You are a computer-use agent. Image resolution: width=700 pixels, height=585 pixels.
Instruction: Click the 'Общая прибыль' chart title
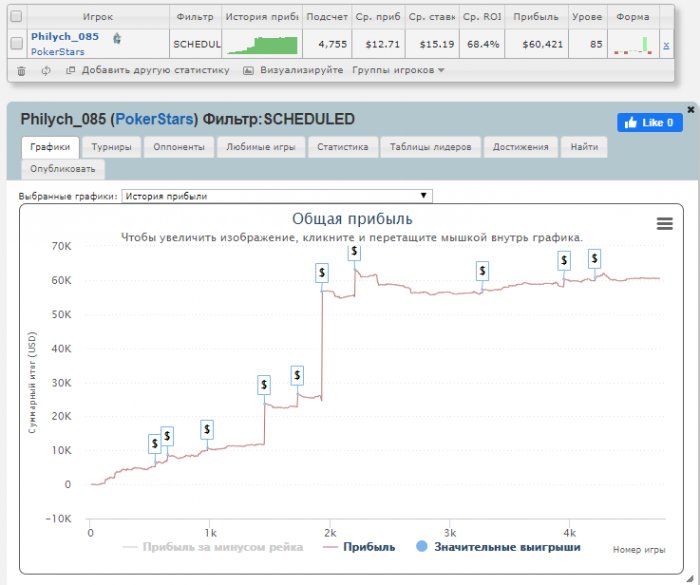352,219
